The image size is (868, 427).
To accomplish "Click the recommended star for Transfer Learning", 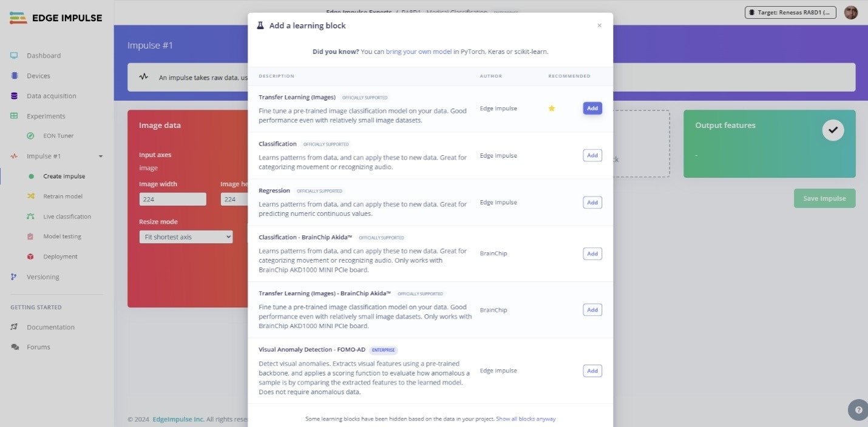I will (x=552, y=108).
